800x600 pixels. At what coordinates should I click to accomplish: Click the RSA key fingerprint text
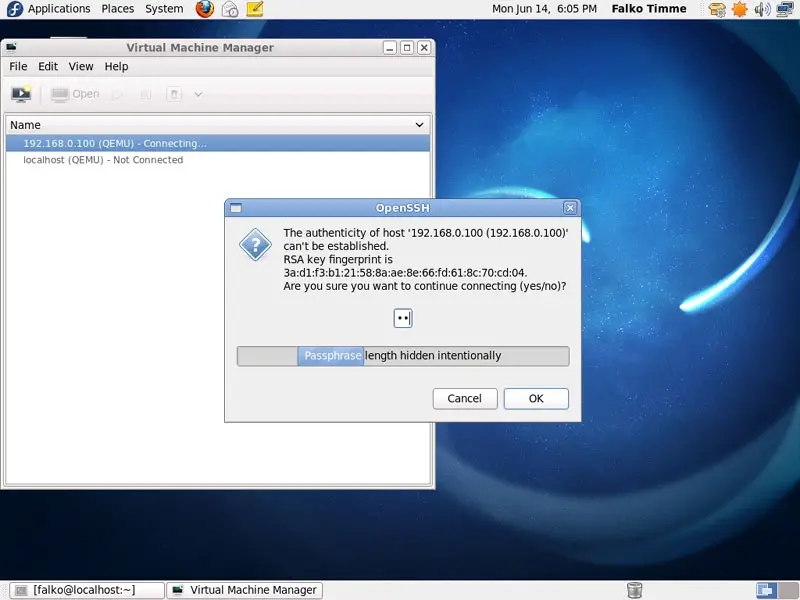[x=405, y=266]
